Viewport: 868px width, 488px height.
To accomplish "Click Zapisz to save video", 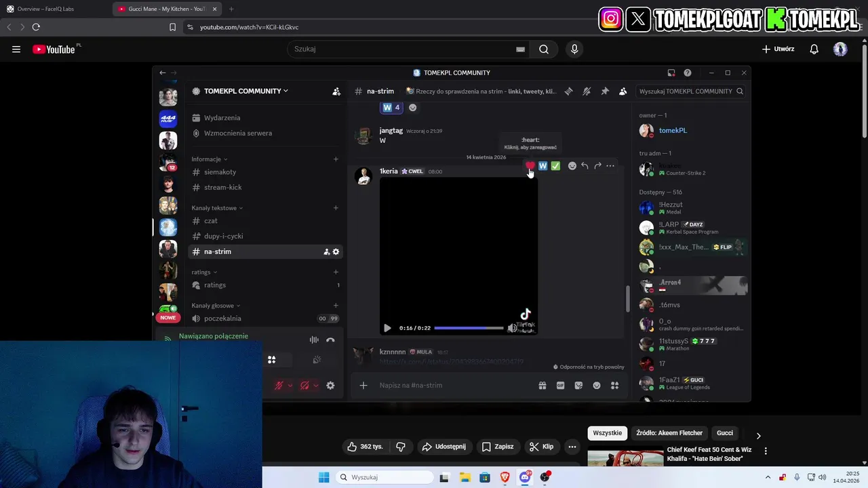I will pyautogui.click(x=497, y=447).
